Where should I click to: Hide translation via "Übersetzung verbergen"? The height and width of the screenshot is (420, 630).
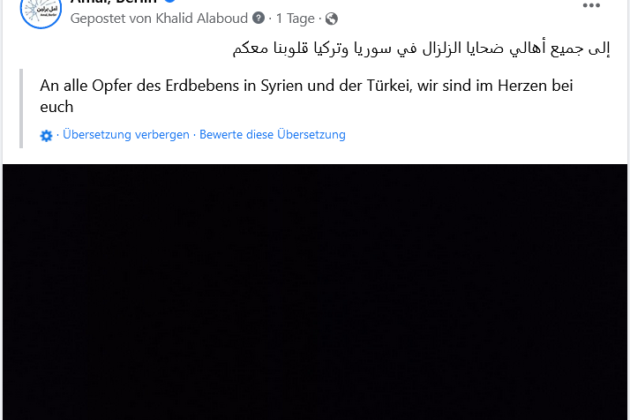[126, 135]
